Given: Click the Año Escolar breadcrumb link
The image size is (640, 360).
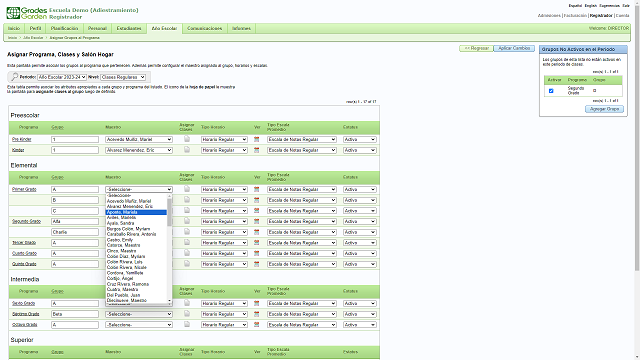Looking at the screenshot, I should coord(33,38).
